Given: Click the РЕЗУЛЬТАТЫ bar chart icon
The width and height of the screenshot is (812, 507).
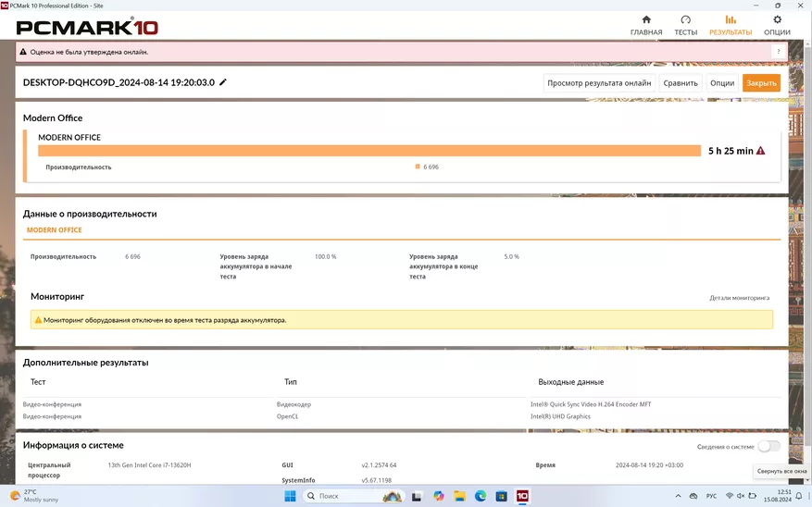Looking at the screenshot, I should click(x=731, y=19).
